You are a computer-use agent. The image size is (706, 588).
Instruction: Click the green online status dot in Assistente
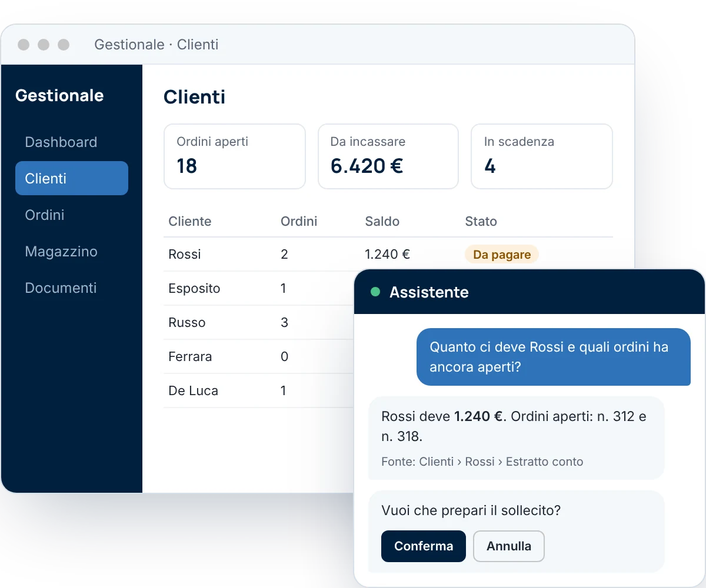pyautogui.click(x=375, y=292)
